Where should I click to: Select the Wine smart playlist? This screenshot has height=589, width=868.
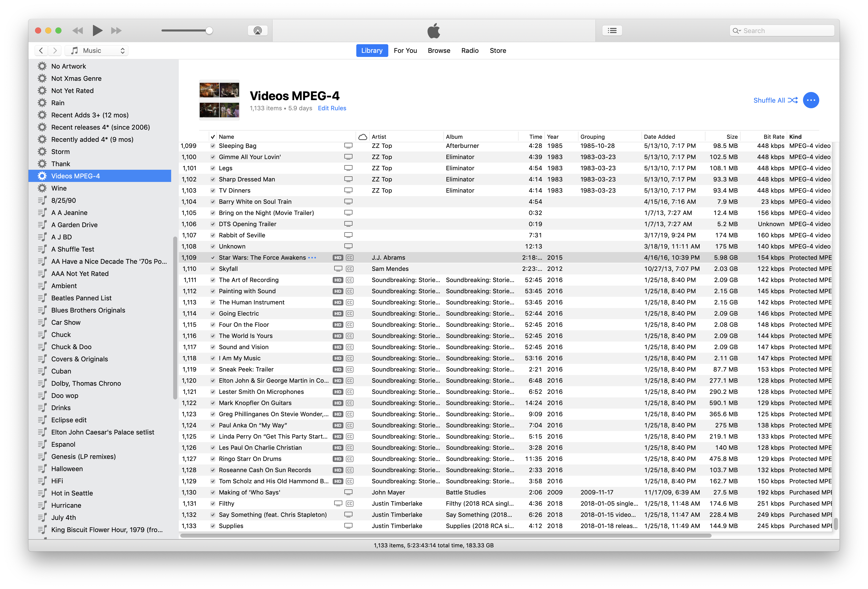pos(59,188)
